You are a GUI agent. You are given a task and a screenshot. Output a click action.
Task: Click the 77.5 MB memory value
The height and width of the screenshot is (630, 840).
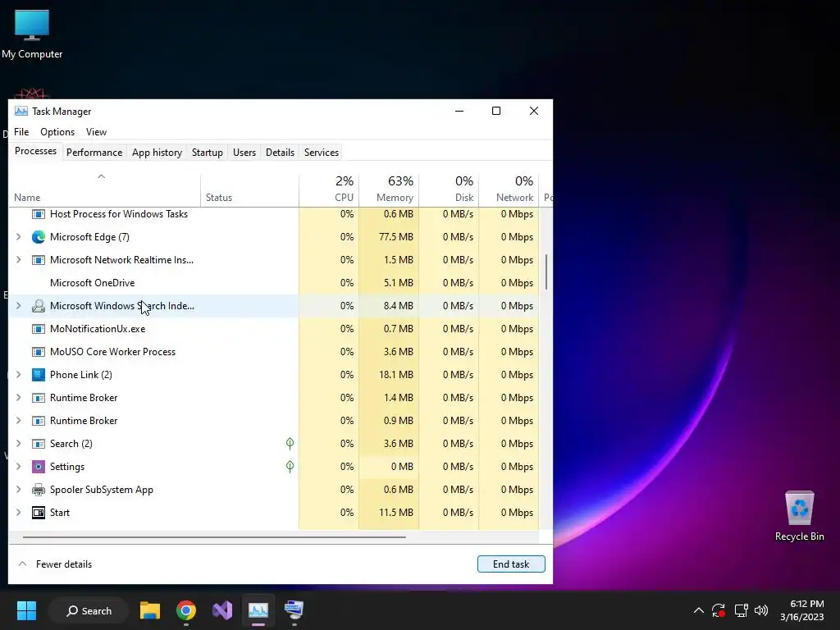coord(396,237)
